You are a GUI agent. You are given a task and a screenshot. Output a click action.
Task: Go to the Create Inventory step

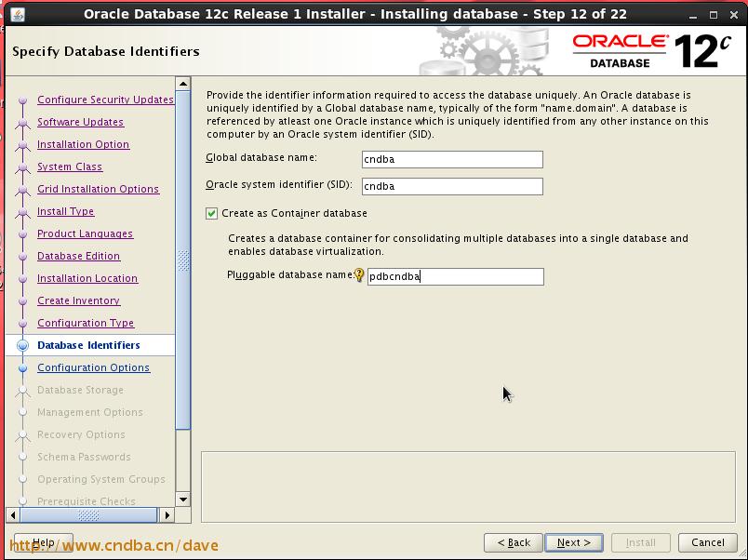coord(79,301)
